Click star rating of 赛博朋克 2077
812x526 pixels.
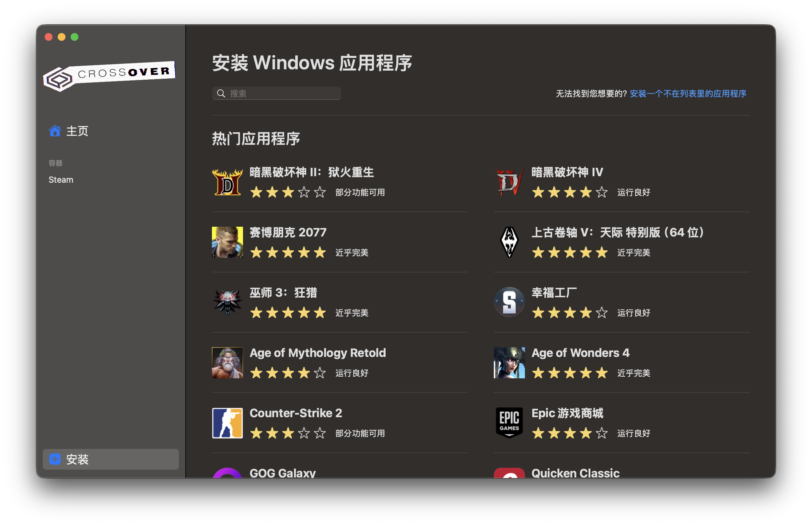tap(288, 253)
